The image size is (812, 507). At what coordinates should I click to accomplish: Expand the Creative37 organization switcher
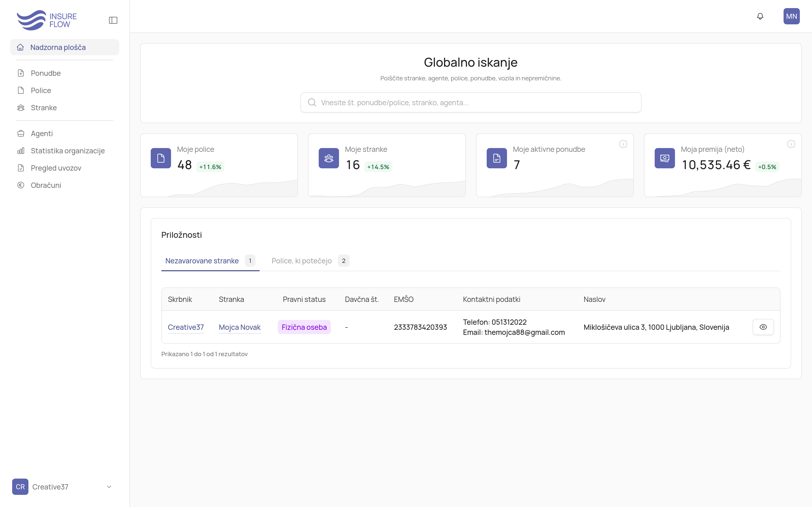(109, 487)
